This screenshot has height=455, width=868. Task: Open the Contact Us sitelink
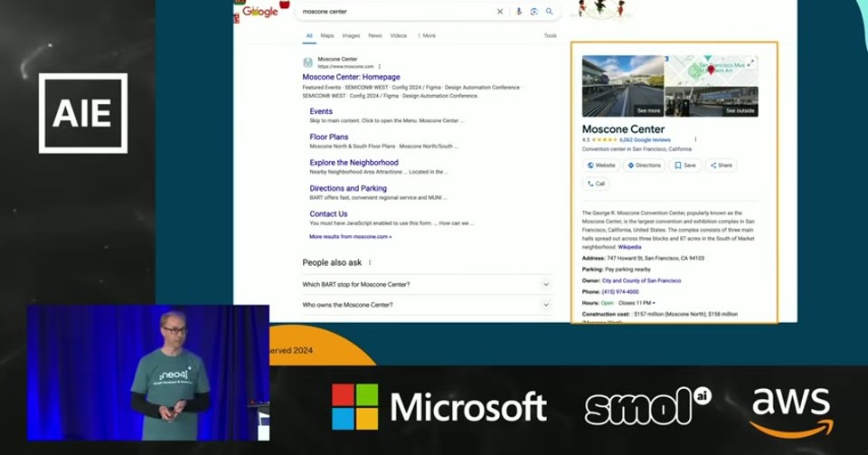pos(328,213)
